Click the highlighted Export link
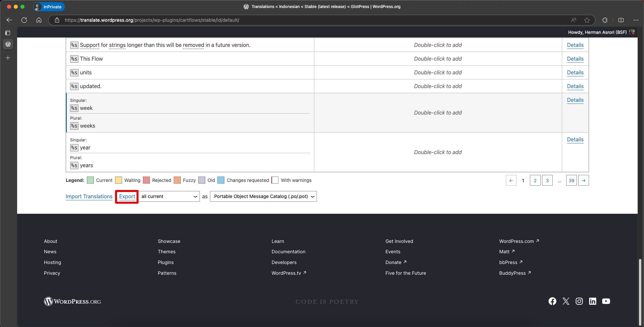Screen dimensions: 644x327 coord(127,196)
